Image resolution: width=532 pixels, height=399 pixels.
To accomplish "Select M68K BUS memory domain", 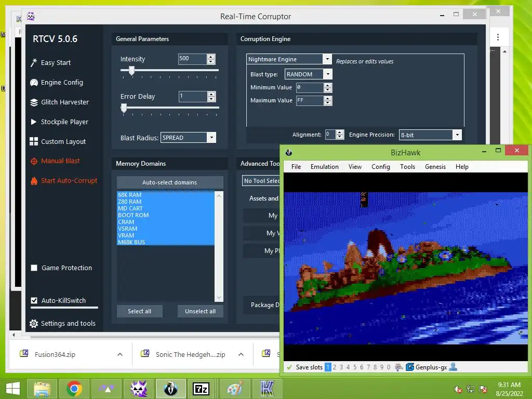I will click(x=166, y=242).
